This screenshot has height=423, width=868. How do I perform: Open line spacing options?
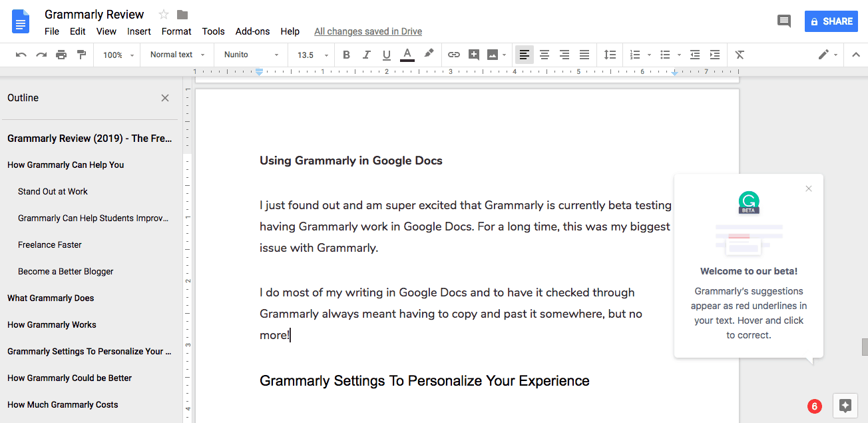[x=610, y=55]
